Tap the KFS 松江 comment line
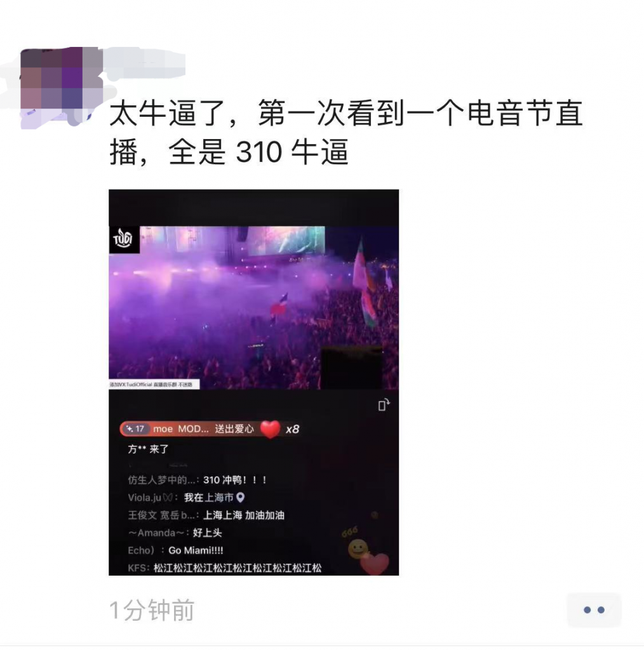 click(224, 568)
